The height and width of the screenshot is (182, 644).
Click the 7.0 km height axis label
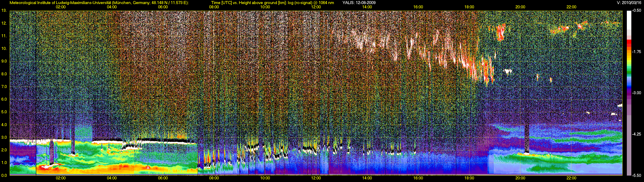pos(4,87)
